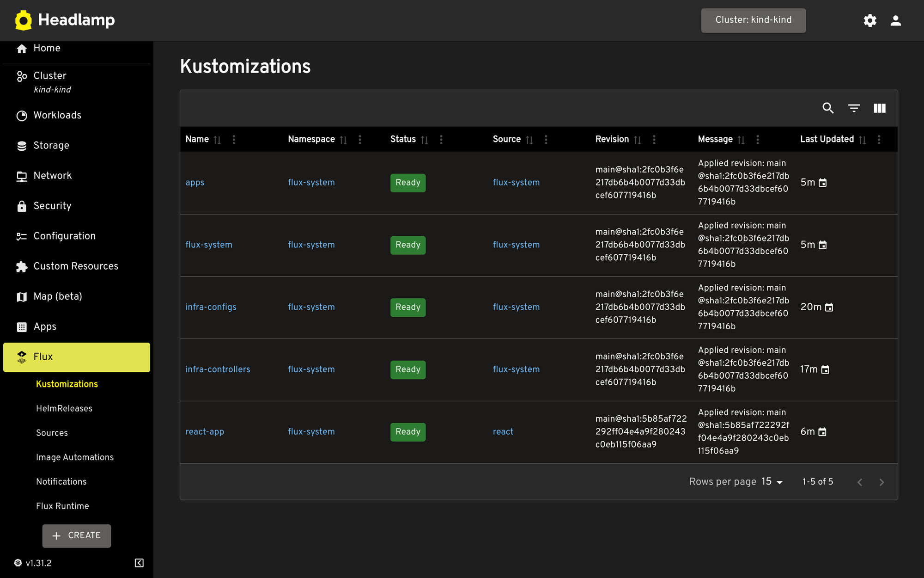The height and width of the screenshot is (578, 924).
Task: Open Source column actions menu
Action: click(x=546, y=140)
